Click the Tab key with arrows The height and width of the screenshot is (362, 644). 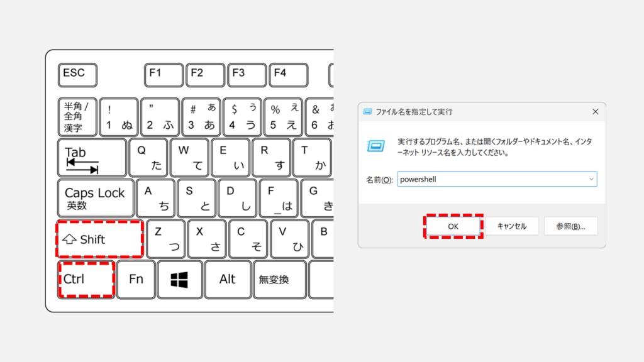(x=92, y=158)
